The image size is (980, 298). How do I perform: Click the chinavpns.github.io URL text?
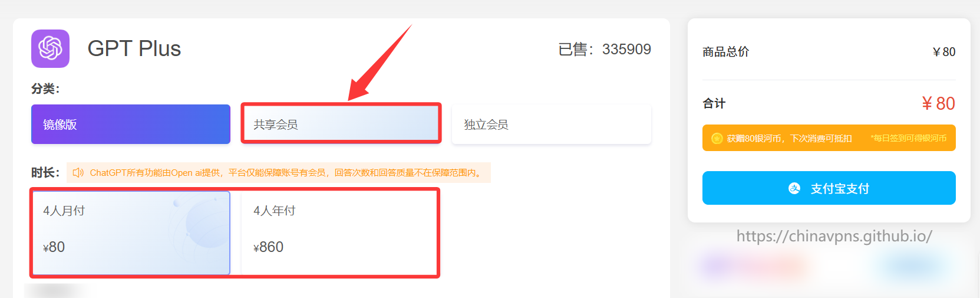pyautogui.click(x=834, y=236)
